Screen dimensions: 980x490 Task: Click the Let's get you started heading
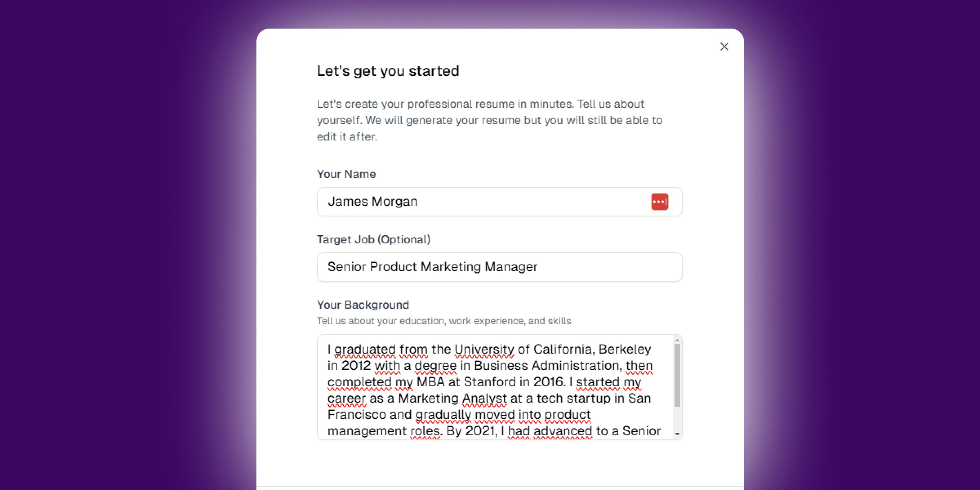click(388, 71)
